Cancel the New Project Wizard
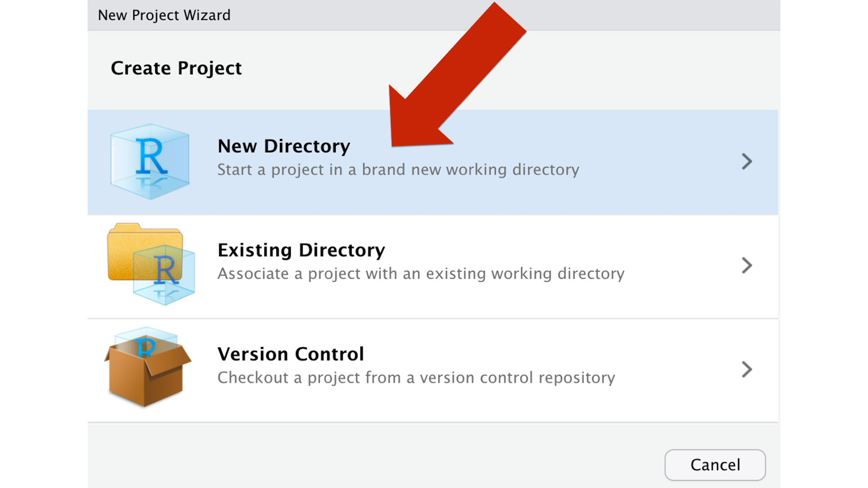Screen dimensions: 868x488 715,465
